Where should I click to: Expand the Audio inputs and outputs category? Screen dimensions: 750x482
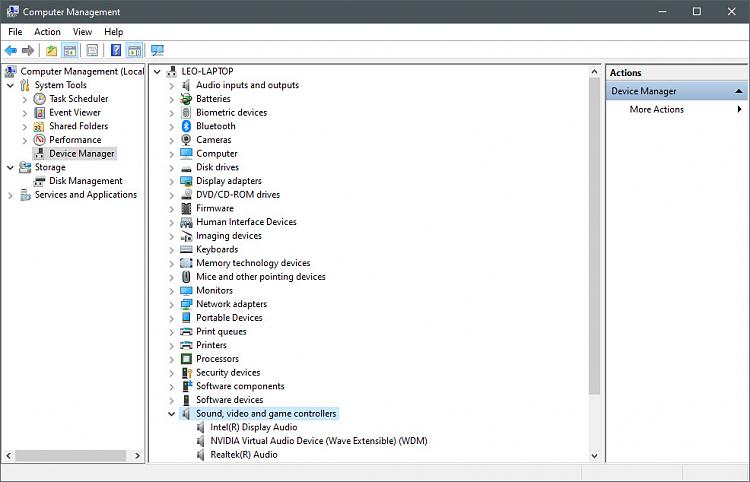[x=171, y=86]
